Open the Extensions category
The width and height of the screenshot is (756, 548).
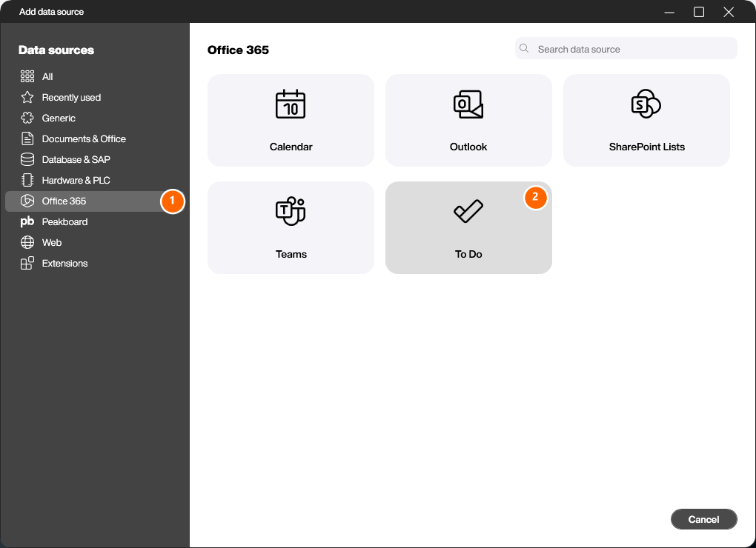pyautogui.click(x=96, y=263)
